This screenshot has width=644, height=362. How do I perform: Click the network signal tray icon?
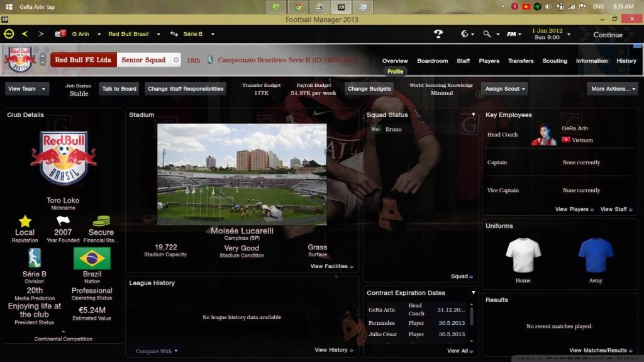571,6
